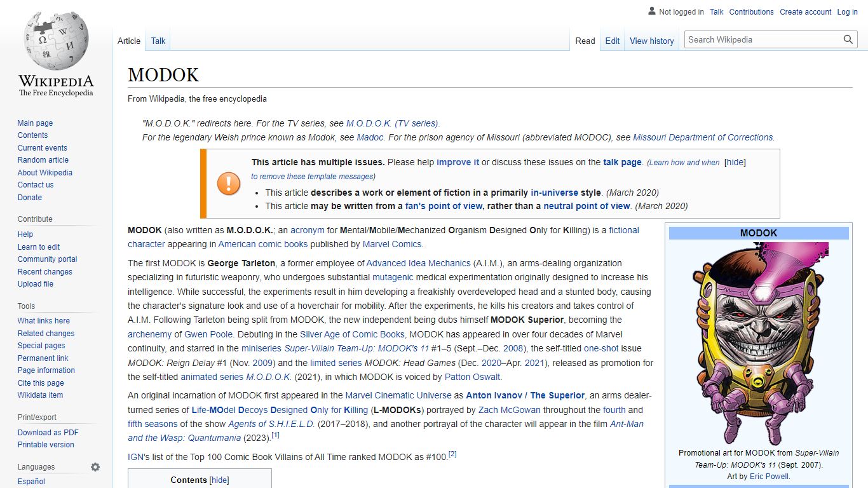Open a Random article
Viewport: 868px width, 488px height.
coord(43,160)
